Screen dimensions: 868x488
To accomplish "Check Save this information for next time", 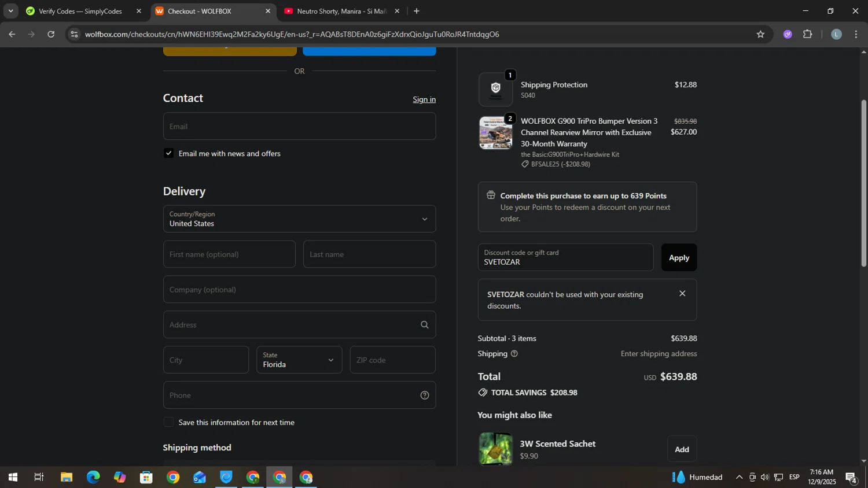I will (168, 423).
